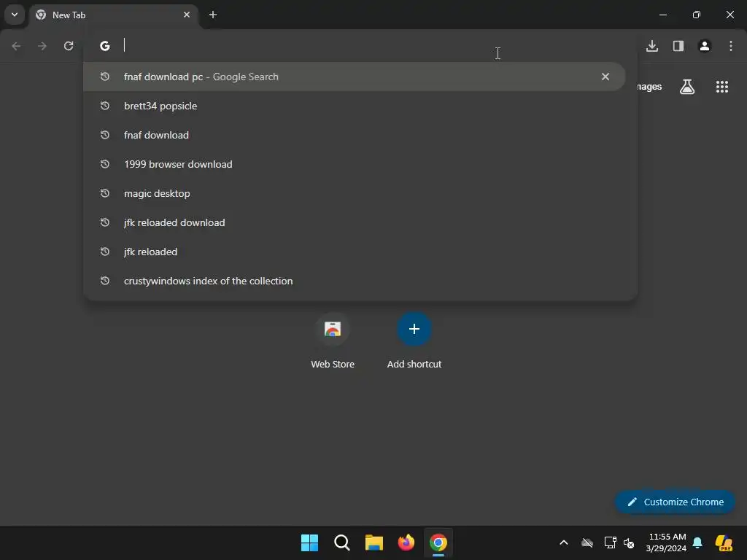Viewport: 747px width, 560px height.
Task: Open Windows taskbar search
Action: (342, 542)
